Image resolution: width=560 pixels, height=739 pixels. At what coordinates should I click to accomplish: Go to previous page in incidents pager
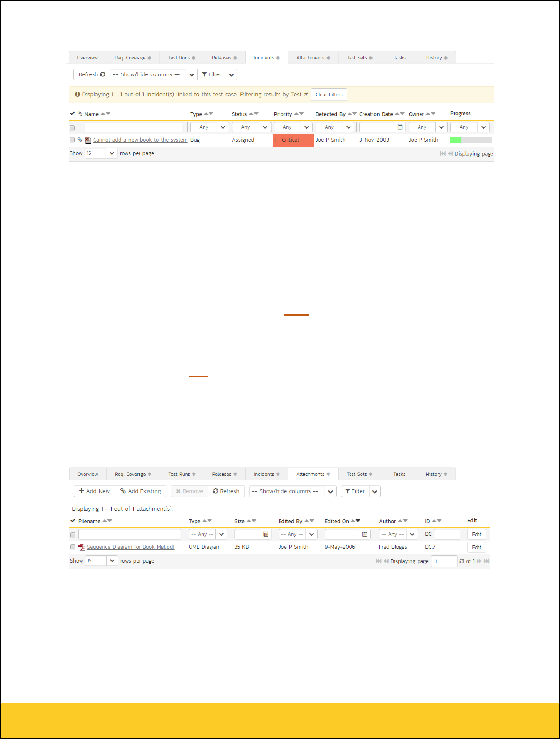tap(450, 154)
